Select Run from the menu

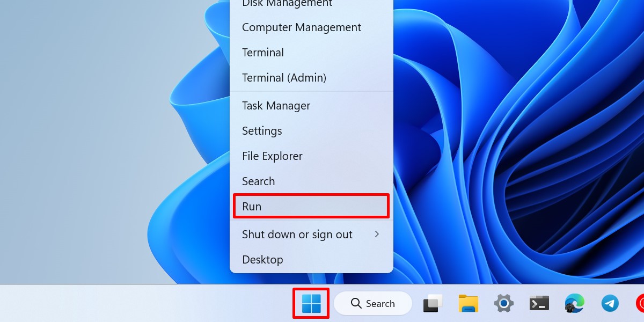252,206
